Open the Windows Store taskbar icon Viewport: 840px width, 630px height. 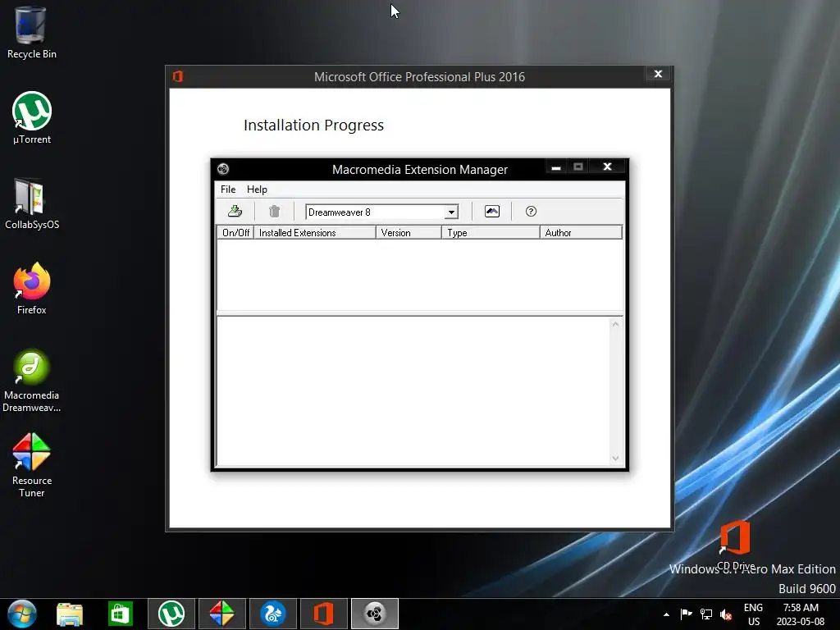120,614
